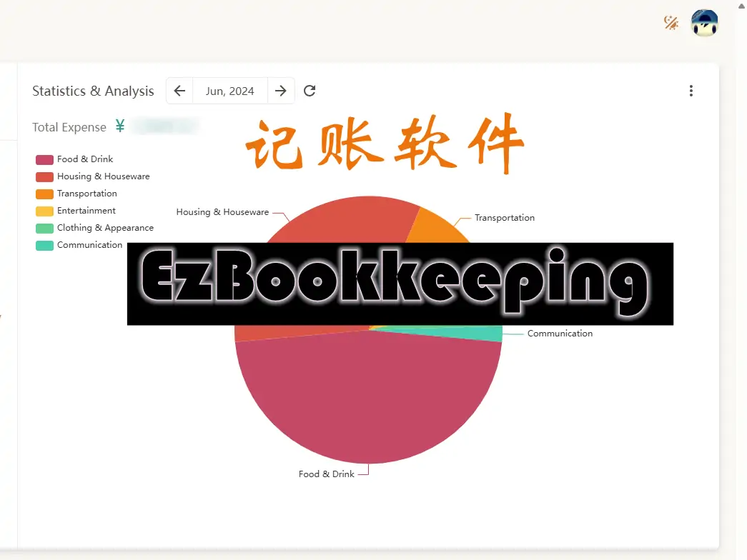Toggle Transportation legend swatch

tap(44, 194)
